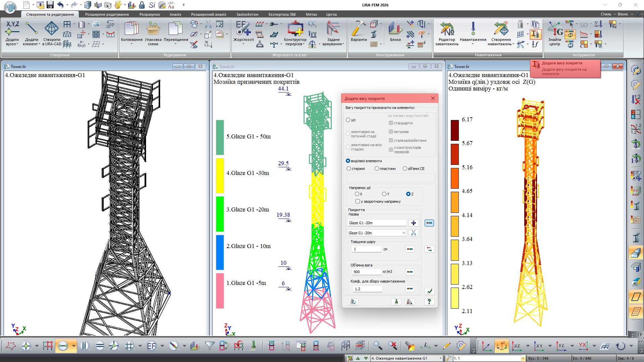Click the green checkmark apply icon in dialog
Viewport: 644px width, 362px height.
429,291
